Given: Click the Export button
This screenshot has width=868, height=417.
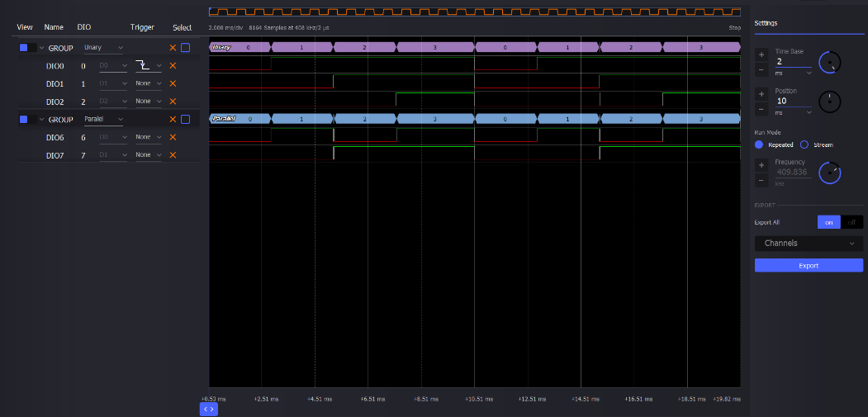Looking at the screenshot, I should (809, 266).
